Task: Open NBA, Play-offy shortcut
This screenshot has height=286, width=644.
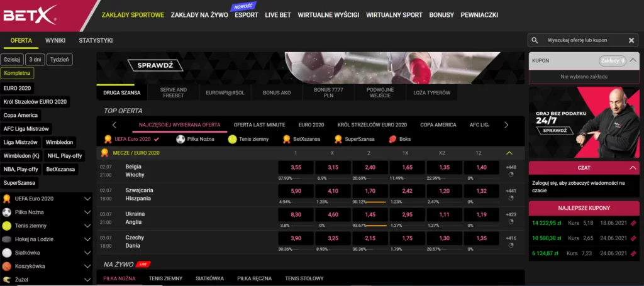Action: click(21, 169)
